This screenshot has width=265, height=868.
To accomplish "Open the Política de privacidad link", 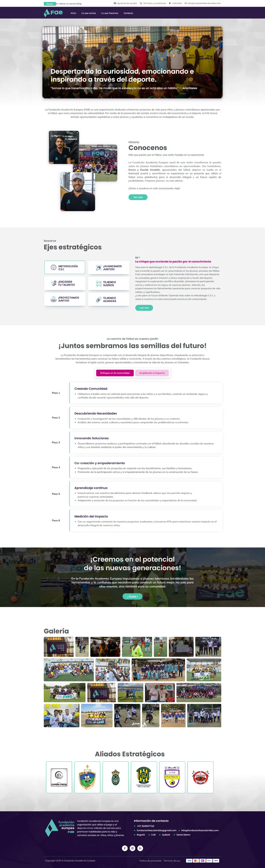I will [150, 861].
